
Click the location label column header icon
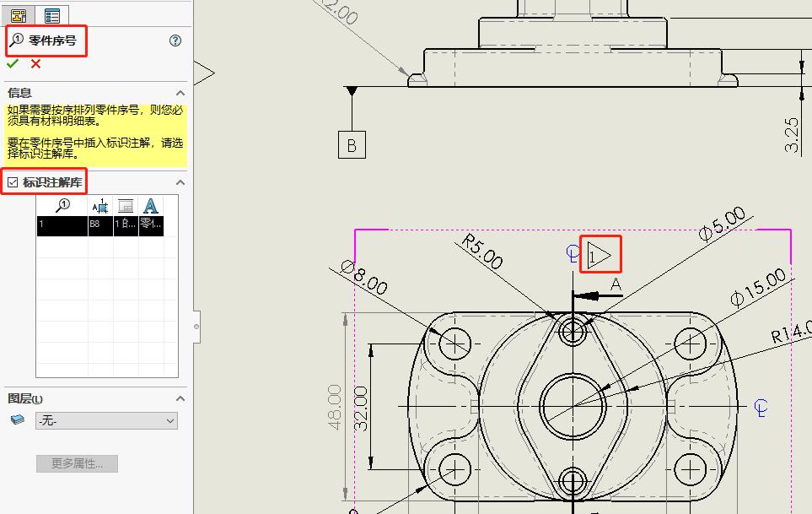pyautogui.click(x=100, y=206)
